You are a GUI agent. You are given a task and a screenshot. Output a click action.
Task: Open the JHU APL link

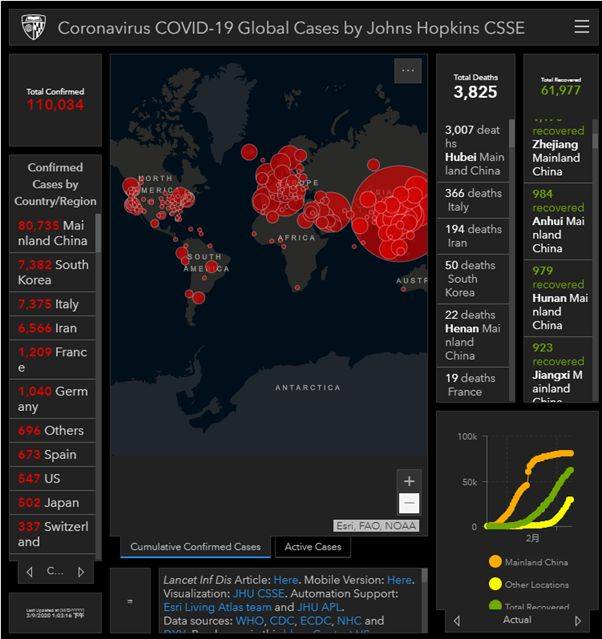320,607
